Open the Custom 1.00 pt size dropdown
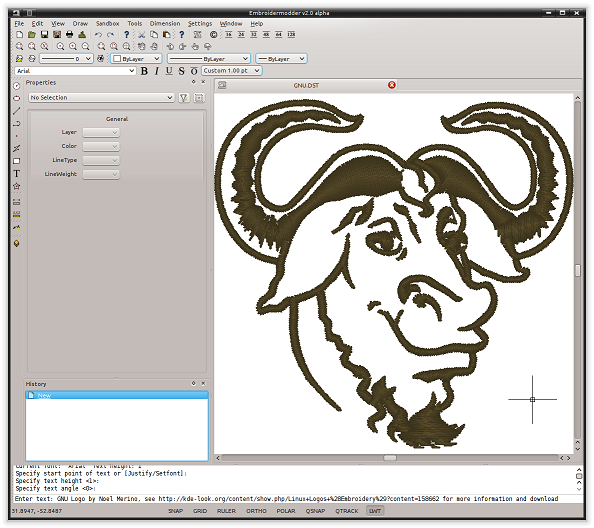594x528 pixels. coord(231,70)
